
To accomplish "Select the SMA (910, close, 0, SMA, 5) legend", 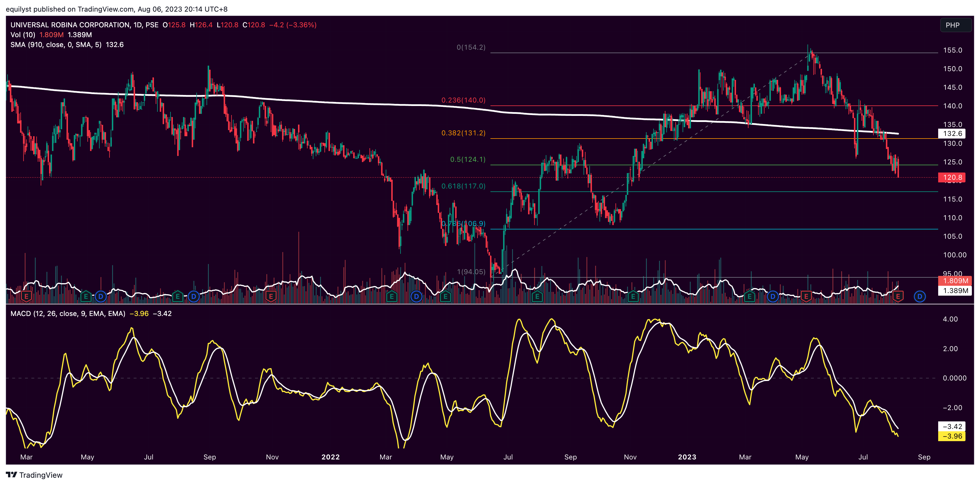I will click(x=56, y=44).
